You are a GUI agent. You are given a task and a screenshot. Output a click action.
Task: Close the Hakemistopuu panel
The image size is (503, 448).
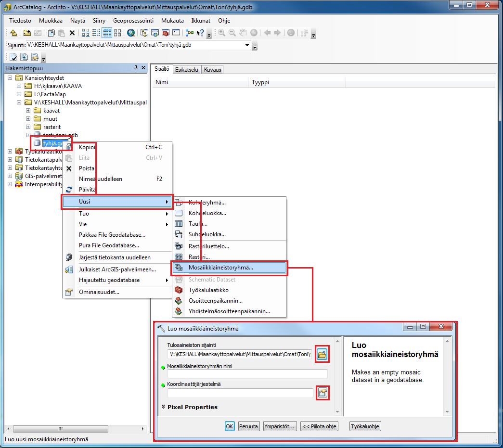143,68
